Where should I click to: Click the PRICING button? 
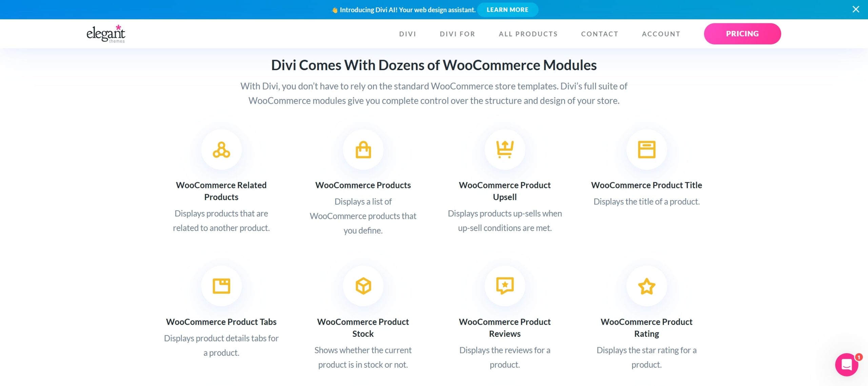pos(742,34)
